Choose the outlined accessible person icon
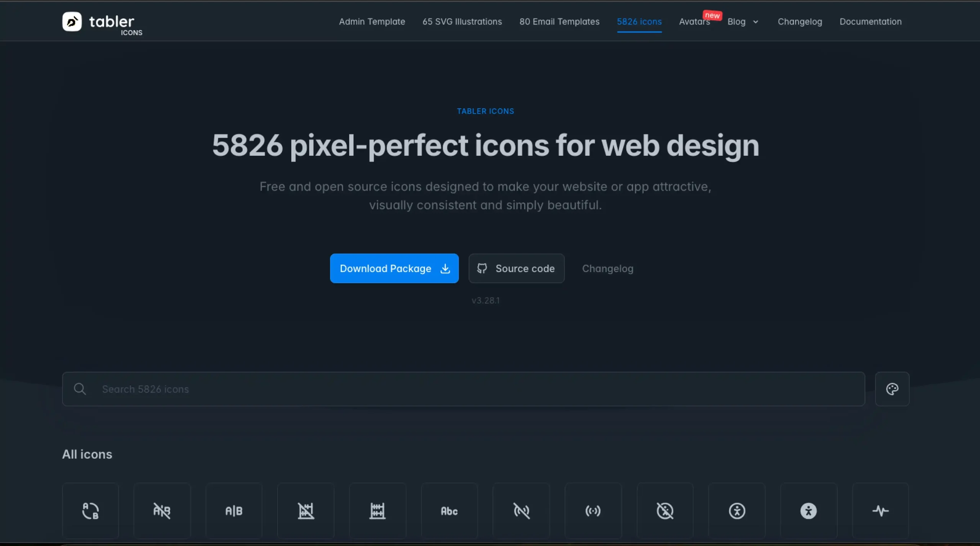 737,511
